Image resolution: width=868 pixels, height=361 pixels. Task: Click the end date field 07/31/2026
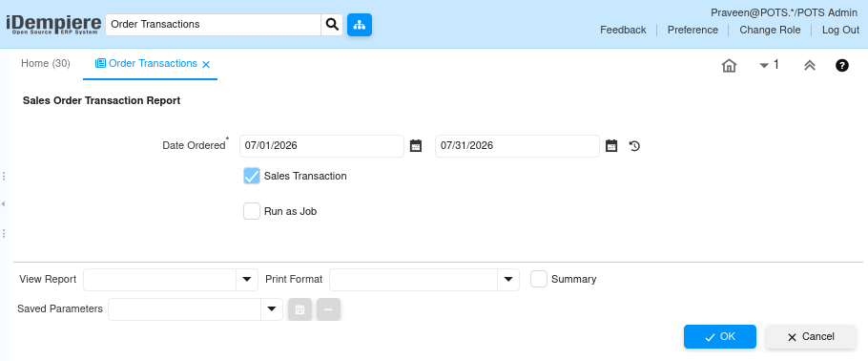click(x=517, y=146)
